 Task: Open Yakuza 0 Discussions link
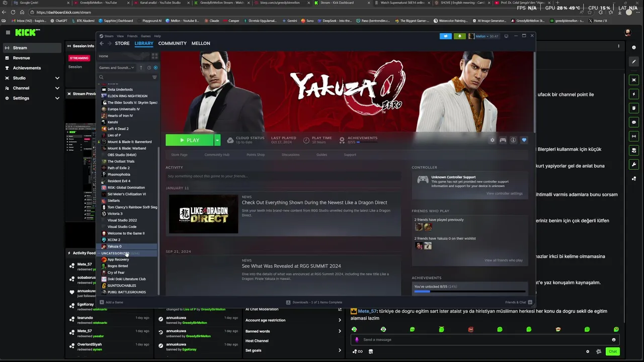coord(290,155)
